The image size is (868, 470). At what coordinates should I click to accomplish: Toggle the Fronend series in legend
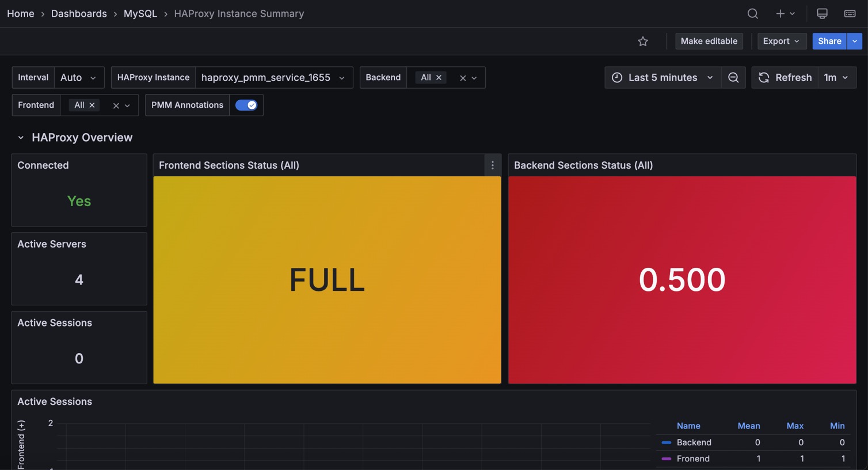click(x=692, y=458)
